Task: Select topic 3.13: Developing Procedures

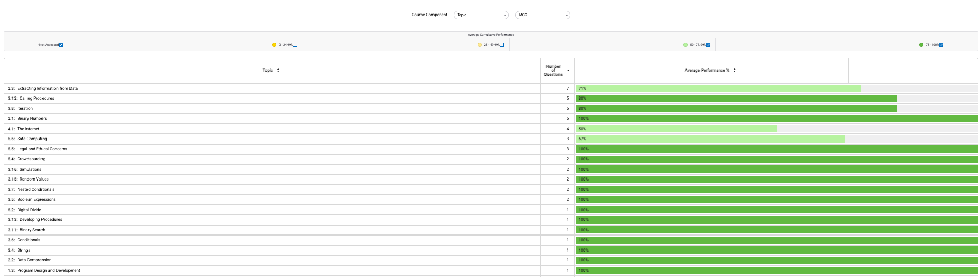Action: (35, 219)
